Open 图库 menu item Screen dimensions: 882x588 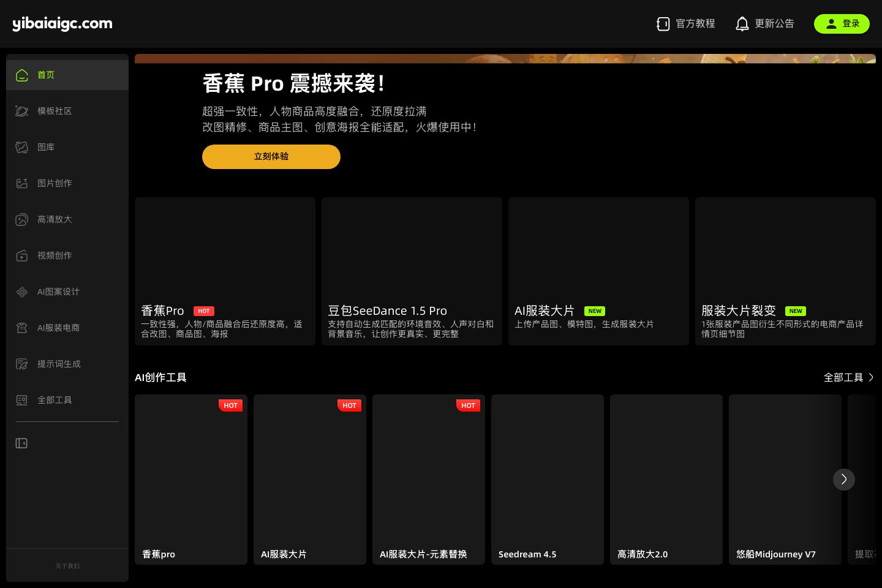(x=67, y=147)
